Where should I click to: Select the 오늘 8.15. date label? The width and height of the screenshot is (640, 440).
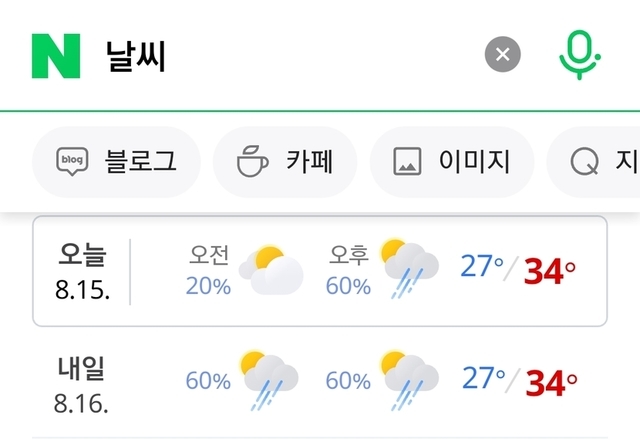(x=82, y=271)
